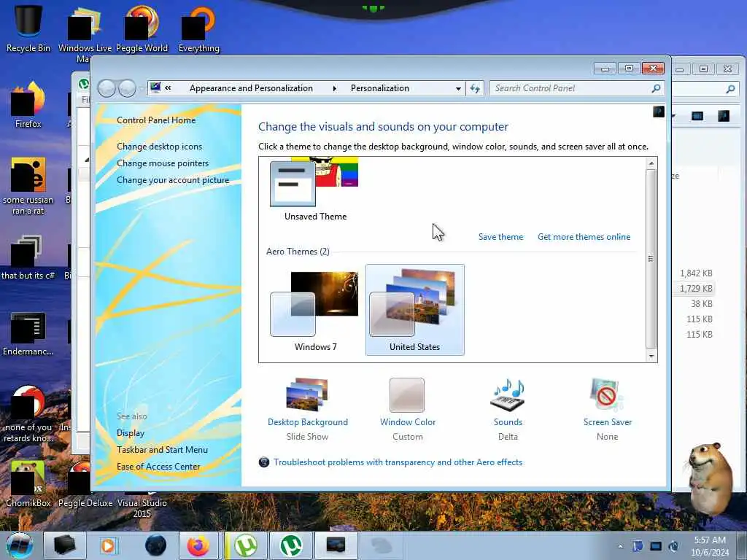Open Troubleshoot problems with transparency link
747x560 pixels.
(398, 462)
